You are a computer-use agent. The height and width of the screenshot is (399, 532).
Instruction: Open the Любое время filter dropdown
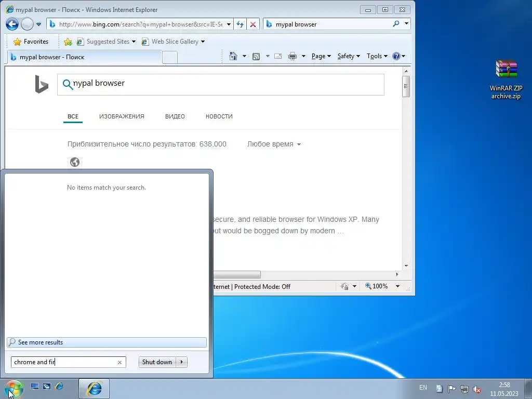(274, 144)
